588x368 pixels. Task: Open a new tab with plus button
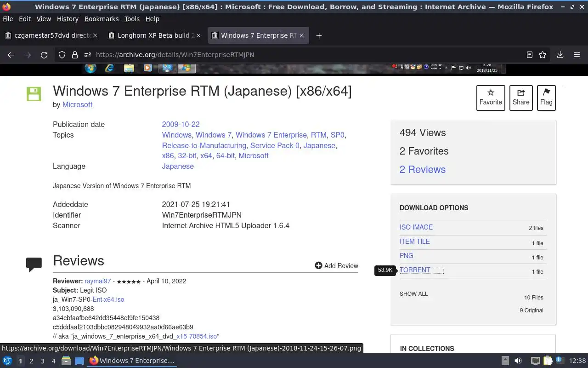[x=319, y=35]
